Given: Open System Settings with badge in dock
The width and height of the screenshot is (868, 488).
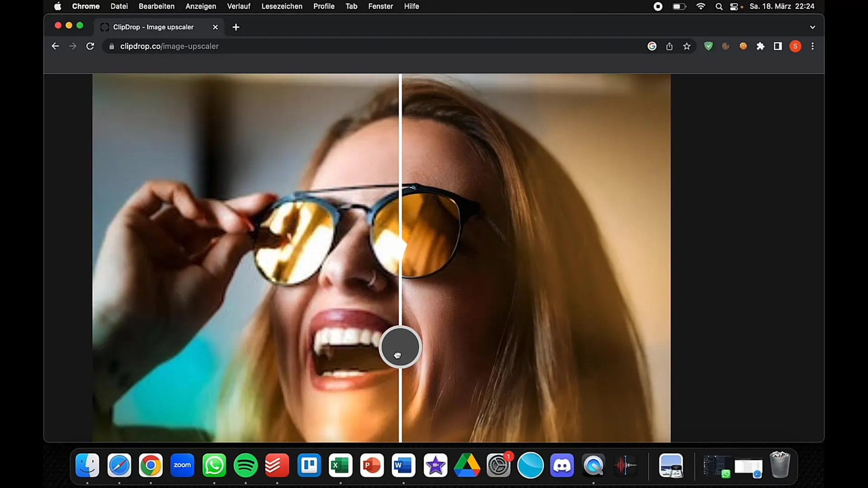Looking at the screenshot, I should tap(499, 465).
